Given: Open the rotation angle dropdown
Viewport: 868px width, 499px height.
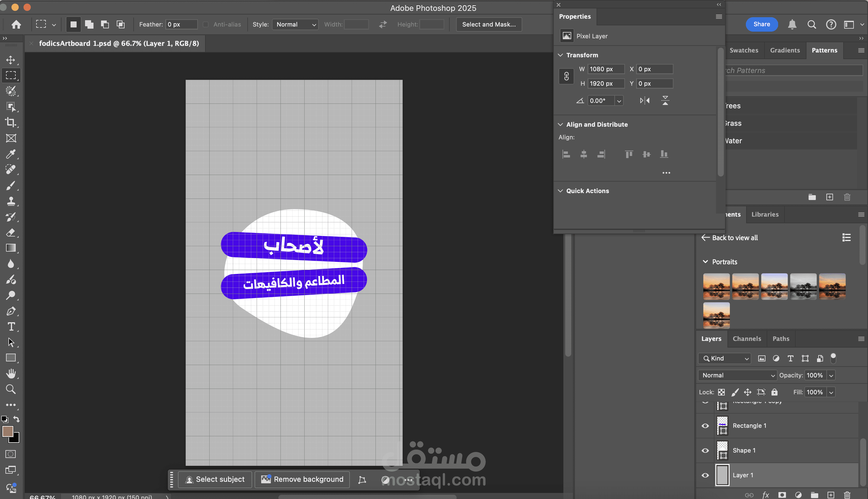Looking at the screenshot, I should [x=619, y=101].
